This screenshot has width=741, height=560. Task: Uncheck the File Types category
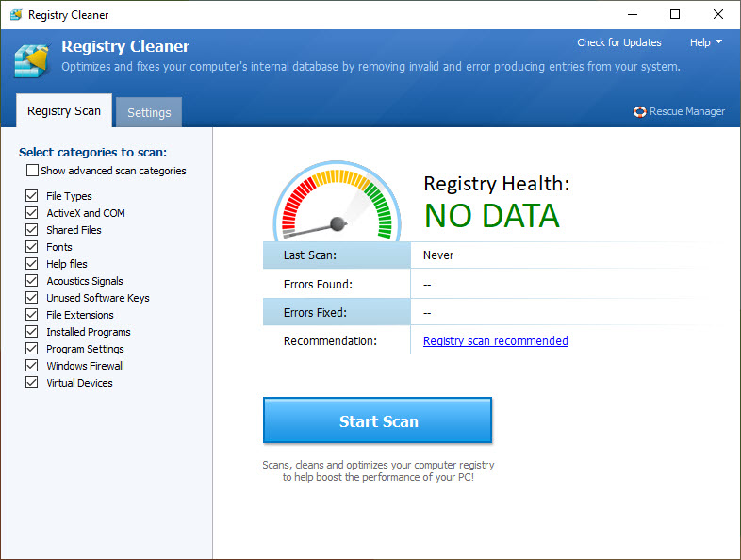pyautogui.click(x=32, y=196)
